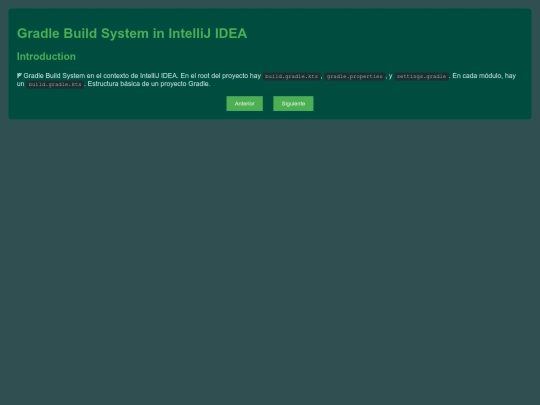This screenshot has width=540, height=405.
Task: Click the Introduction heading
Action: [46, 56]
